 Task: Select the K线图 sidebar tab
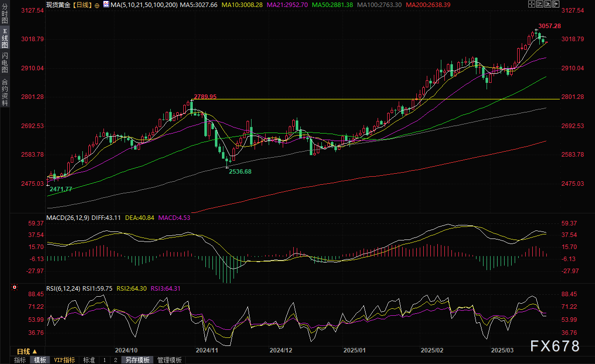5,38
